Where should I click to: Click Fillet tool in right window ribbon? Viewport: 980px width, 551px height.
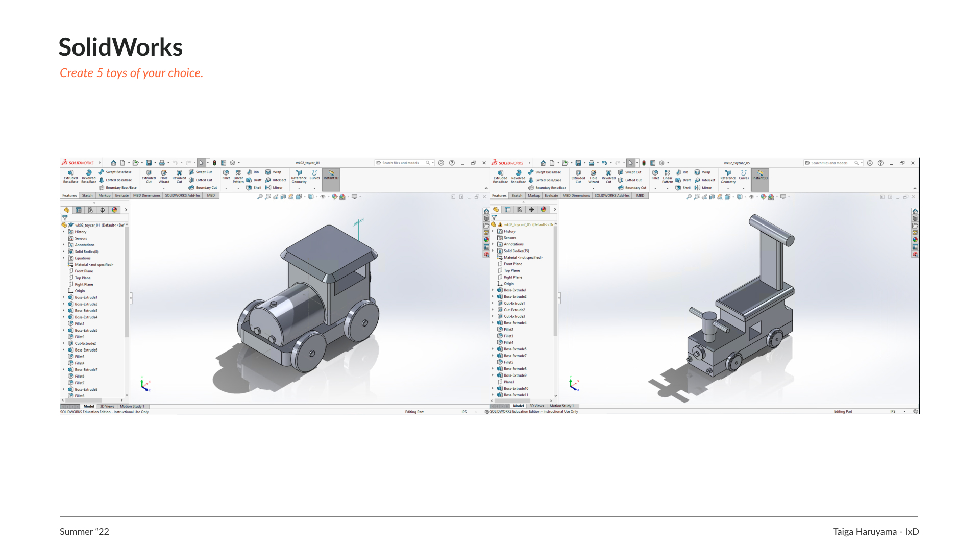tap(655, 174)
